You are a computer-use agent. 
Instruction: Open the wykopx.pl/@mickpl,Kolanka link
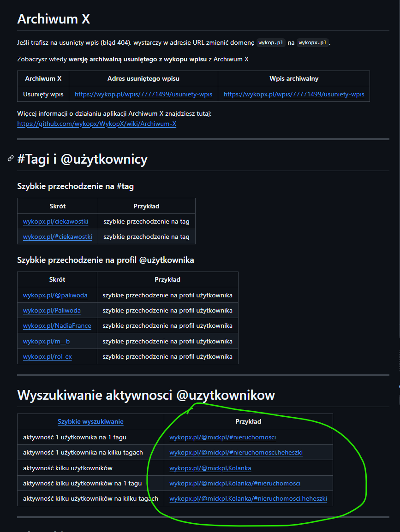point(210,468)
